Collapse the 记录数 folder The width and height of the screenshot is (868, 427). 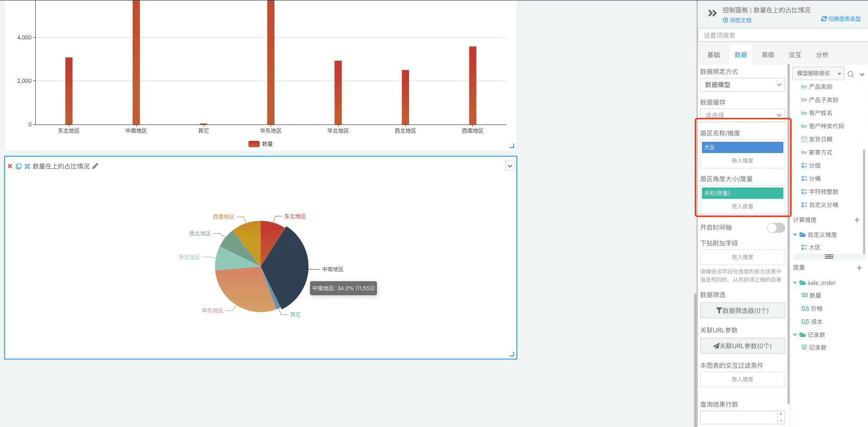(x=795, y=335)
